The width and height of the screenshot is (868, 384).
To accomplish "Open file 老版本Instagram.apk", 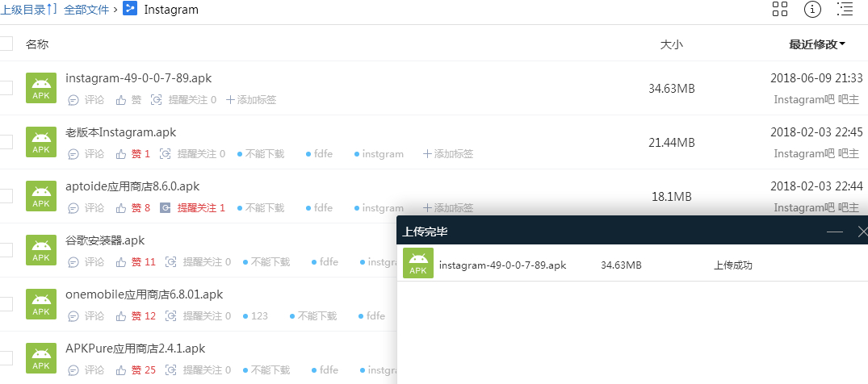I will [x=120, y=132].
